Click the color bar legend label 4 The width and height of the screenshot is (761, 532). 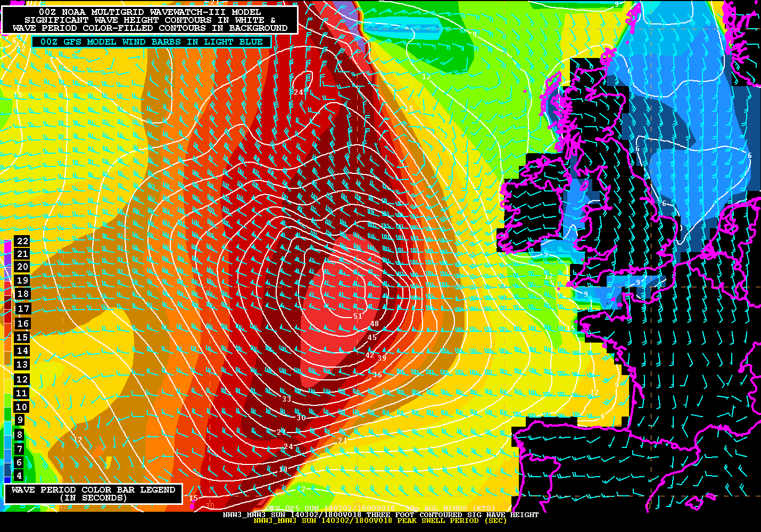coord(19,476)
